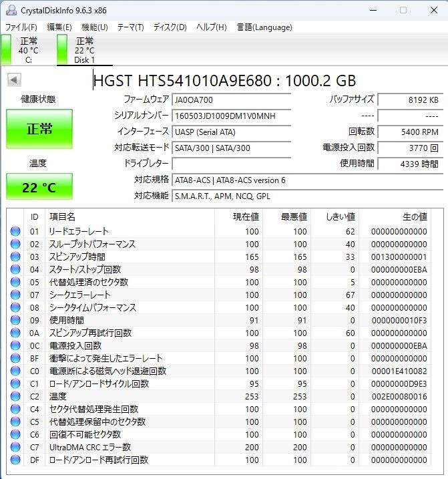Open the テーマ(T) menu
This screenshot has width=448, height=479.
131,27
